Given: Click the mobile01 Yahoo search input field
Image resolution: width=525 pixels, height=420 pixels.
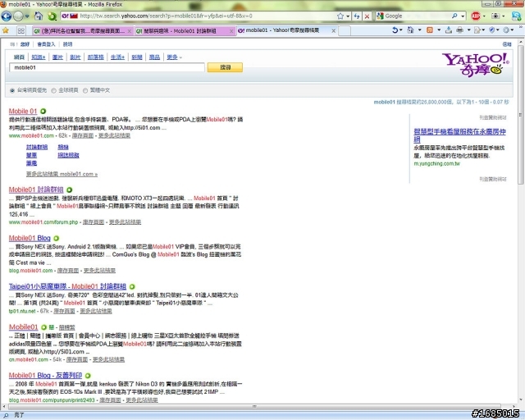Looking at the screenshot, I should click(x=107, y=67).
